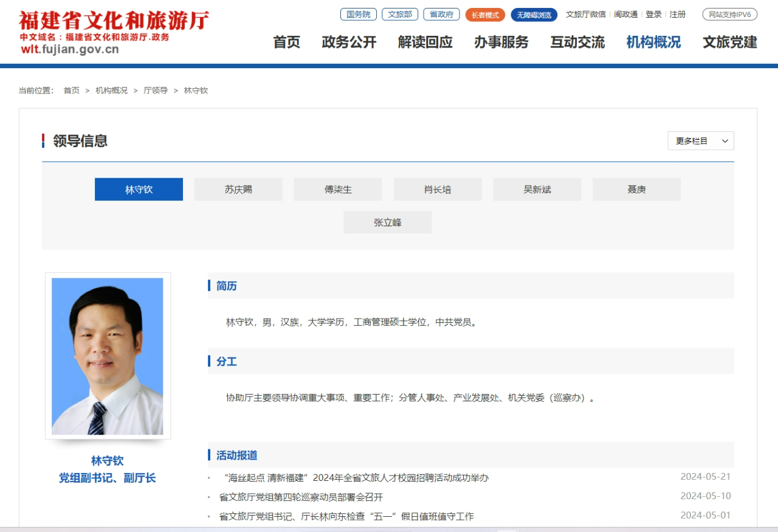Click the 林守钦 breadcrumb entry

pyautogui.click(x=196, y=90)
